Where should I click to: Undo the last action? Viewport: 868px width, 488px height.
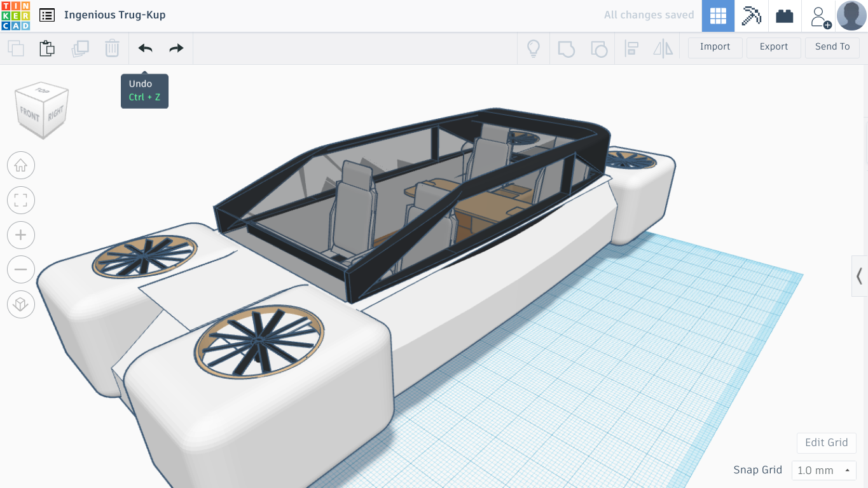point(145,48)
